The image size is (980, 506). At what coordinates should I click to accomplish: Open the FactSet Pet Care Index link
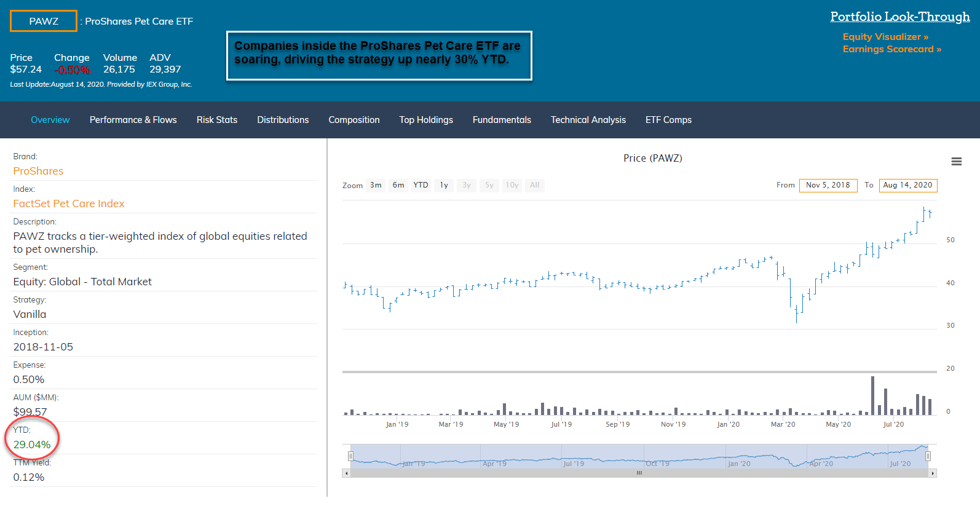point(69,204)
